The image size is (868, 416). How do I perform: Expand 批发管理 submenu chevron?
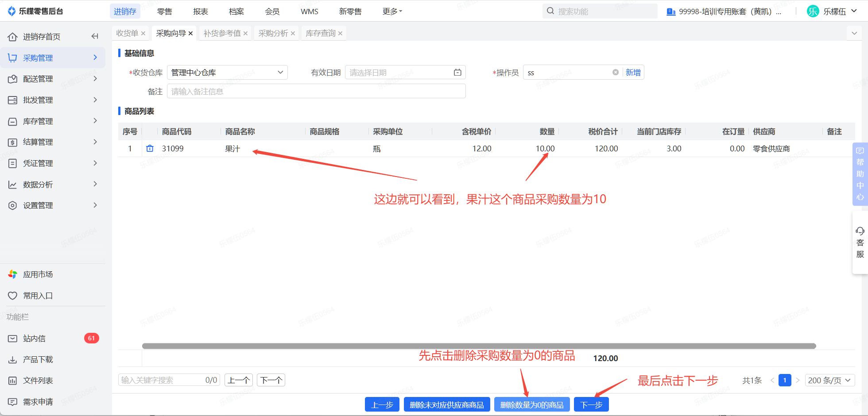tap(95, 100)
